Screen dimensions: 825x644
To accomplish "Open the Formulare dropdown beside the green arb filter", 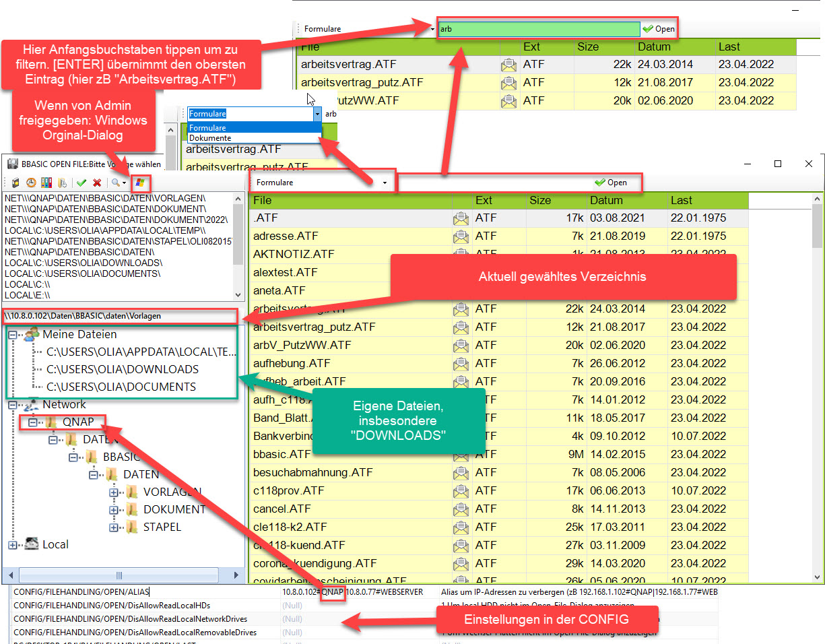I will coord(432,29).
